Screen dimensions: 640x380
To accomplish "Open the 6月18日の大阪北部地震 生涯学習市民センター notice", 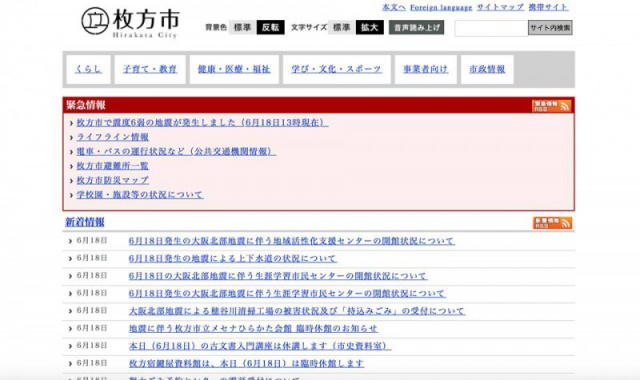I will coord(278,276).
